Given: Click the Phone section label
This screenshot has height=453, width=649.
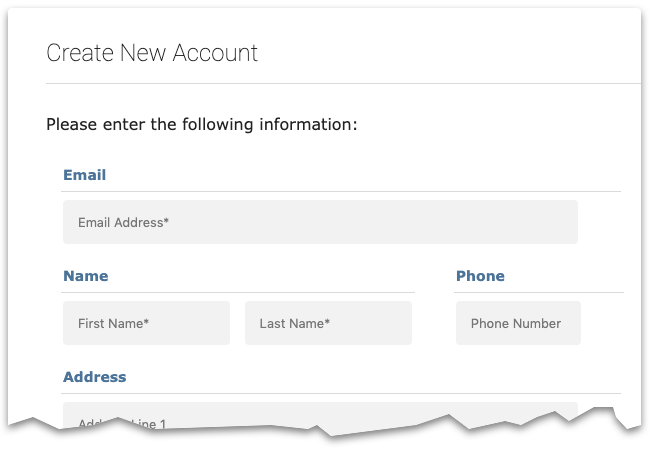Looking at the screenshot, I should (480, 276).
